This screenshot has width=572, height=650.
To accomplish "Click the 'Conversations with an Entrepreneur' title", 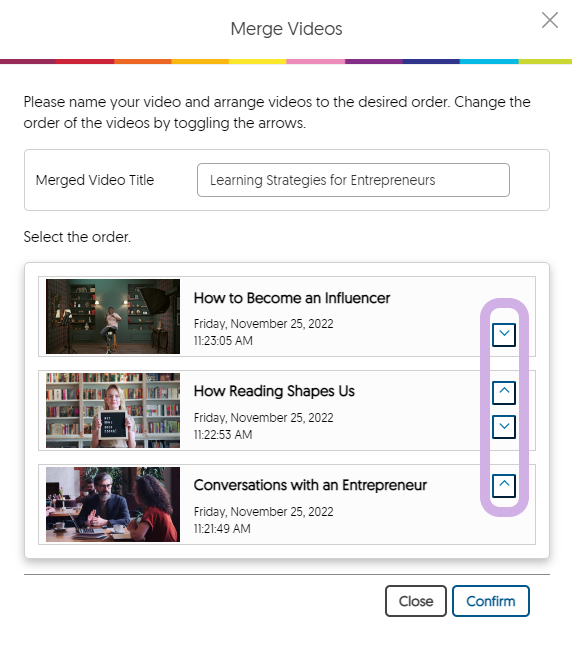I will tap(310, 485).
